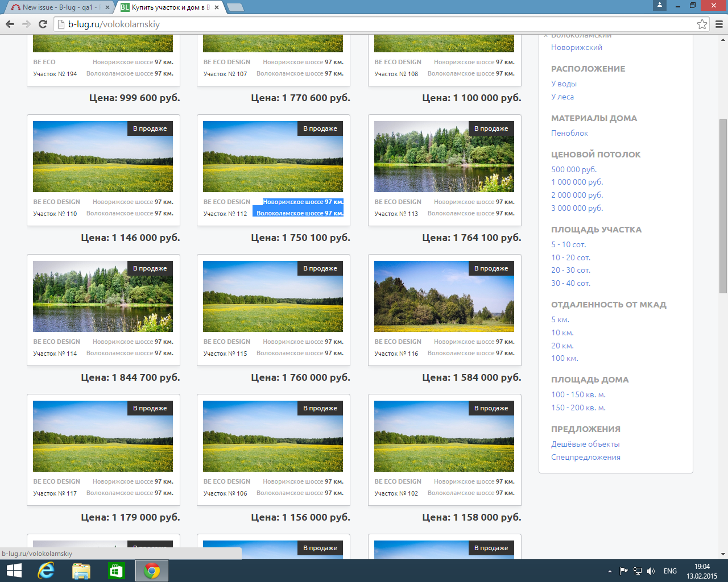Open File Explorer in taskbar

coord(81,571)
